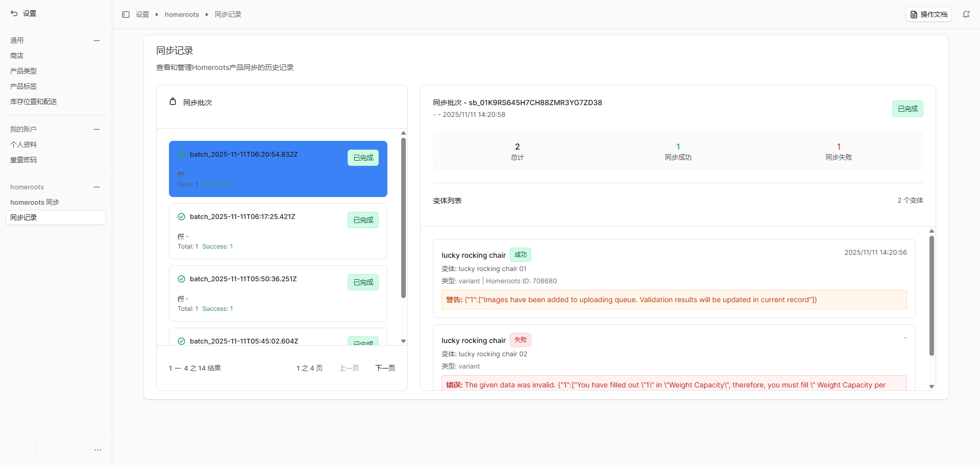The image size is (980, 465).
Task: Collapse the homeroots sidebar section
Action: (96, 187)
